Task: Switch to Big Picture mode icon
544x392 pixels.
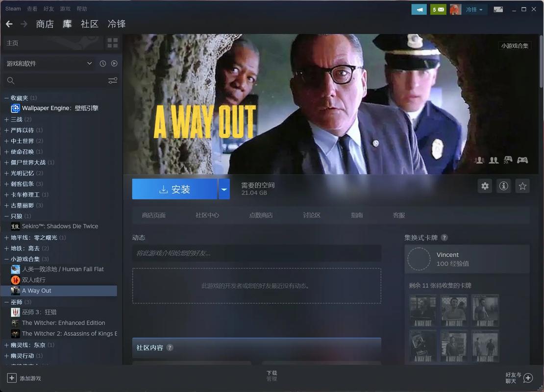Action: [x=498, y=9]
